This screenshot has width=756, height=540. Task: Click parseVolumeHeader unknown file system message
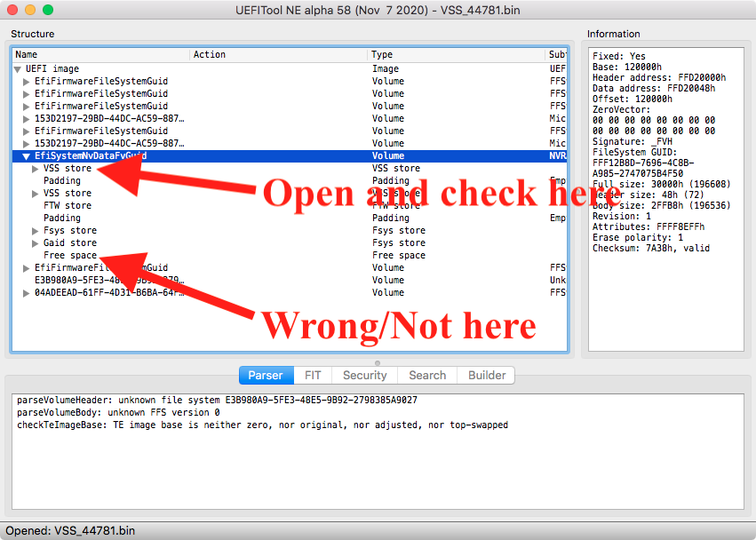[217, 401]
